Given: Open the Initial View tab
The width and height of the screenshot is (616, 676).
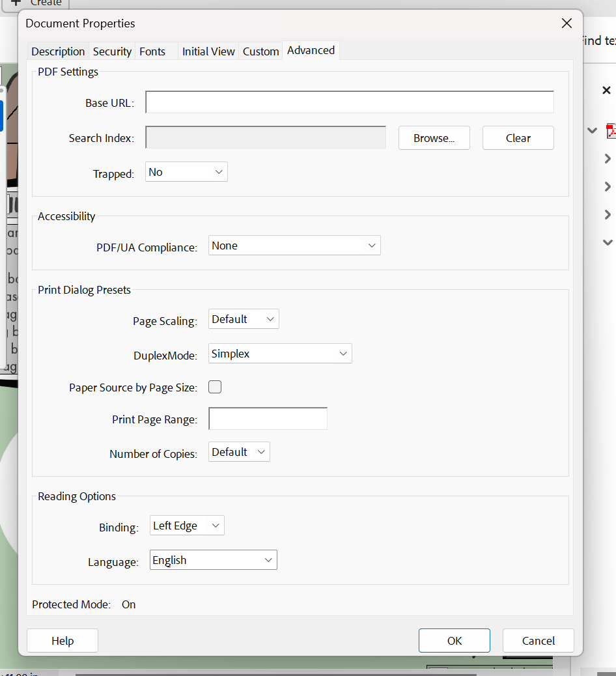Looking at the screenshot, I should click(x=208, y=51).
